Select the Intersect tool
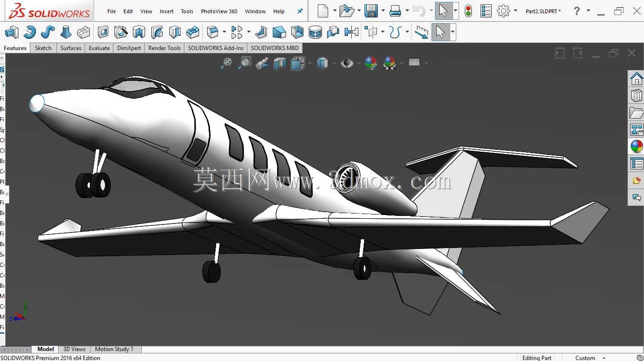This screenshot has width=644, height=361. pos(333,32)
